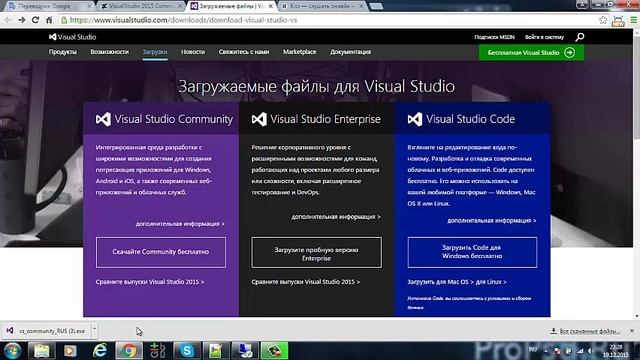640x360 pixels.
Task: Show all downloaded files link
Action: (586, 331)
